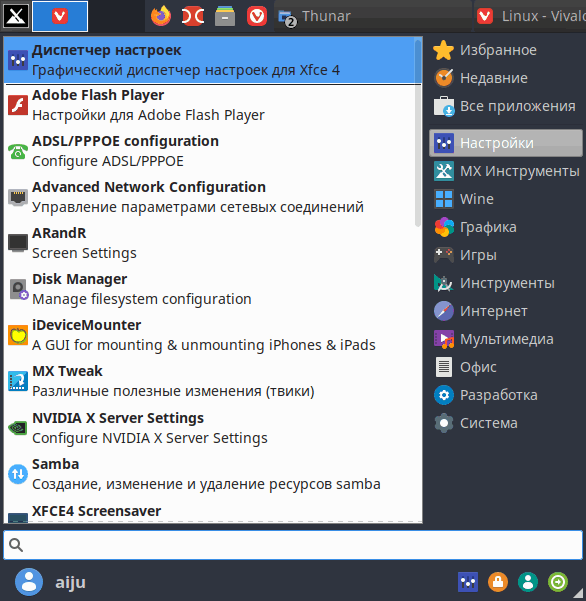This screenshot has width=586, height=601.
Task: Launch Advanced Network Configuration
Action: [213, 197]
